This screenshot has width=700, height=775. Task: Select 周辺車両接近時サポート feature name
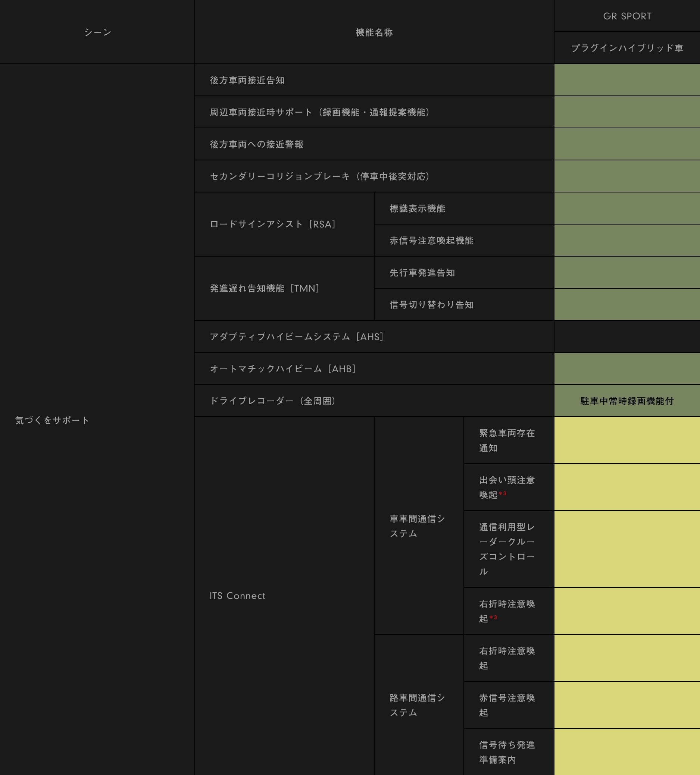319,112
